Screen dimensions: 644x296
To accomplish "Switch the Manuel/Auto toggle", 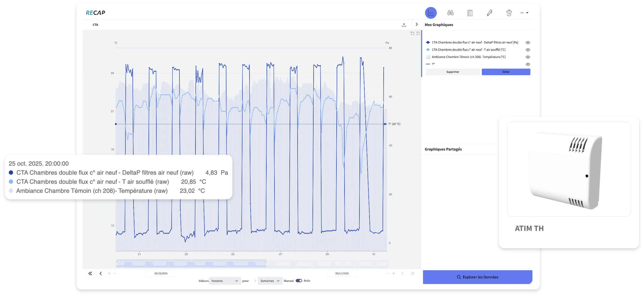I will point(299,281).
